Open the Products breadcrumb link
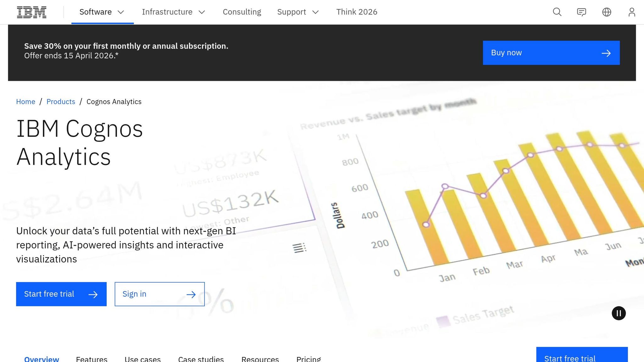 click(x=61, y=101)
